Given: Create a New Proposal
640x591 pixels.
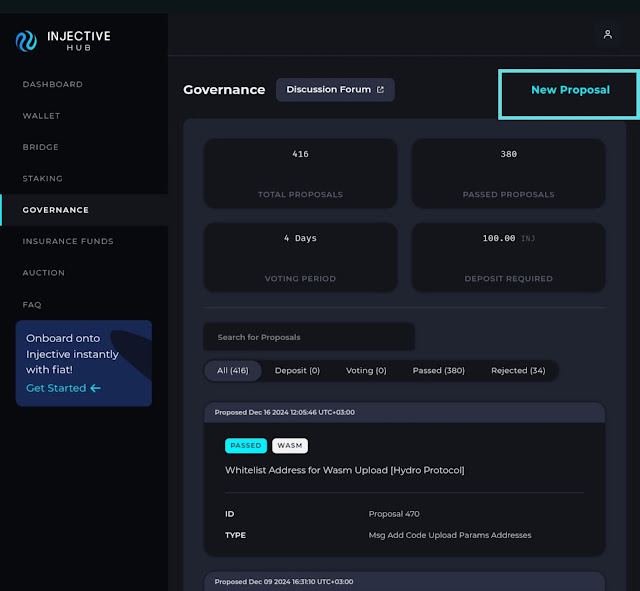Looking at the screenshot, I should point(570,90).
